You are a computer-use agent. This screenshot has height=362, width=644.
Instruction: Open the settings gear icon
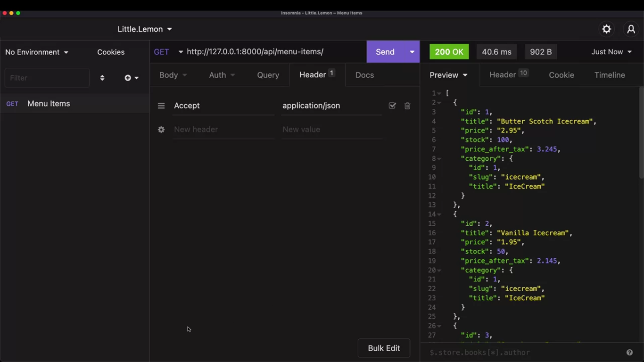[x=606, y=29]
